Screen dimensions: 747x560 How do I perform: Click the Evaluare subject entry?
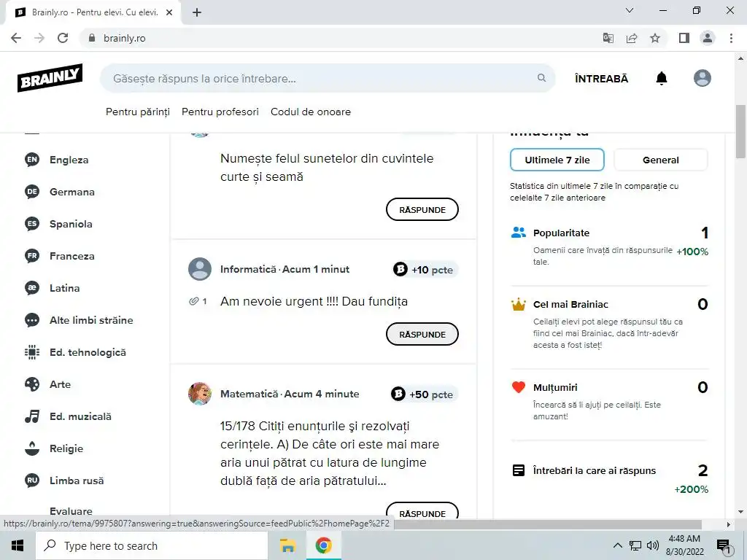click(71, 511)
